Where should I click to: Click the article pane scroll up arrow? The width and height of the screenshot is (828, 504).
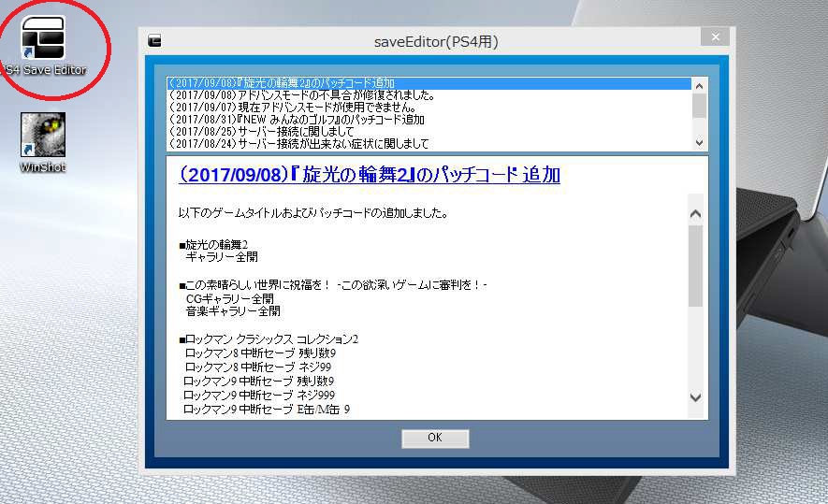(x=695, y=214)
